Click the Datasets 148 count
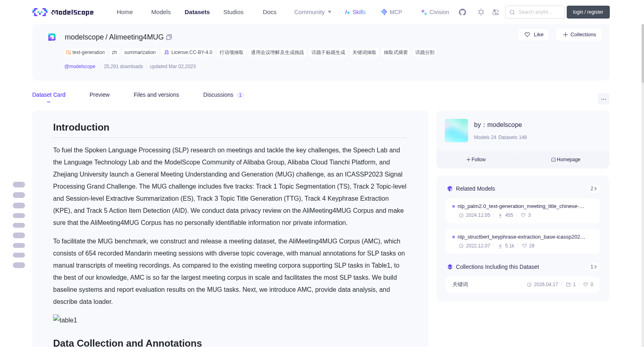The height and width of the screenshot is (347, 644). click(x=512, y=137)
